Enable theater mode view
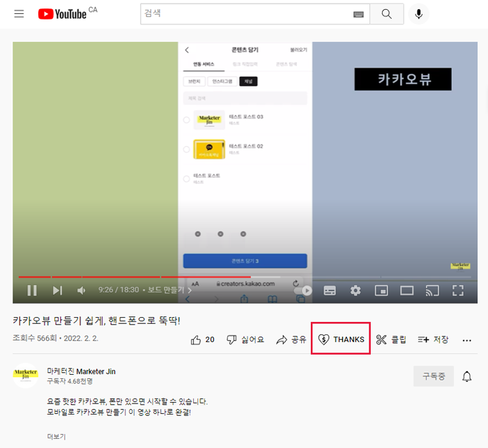Image resolution: width=488 pixels, height=448 pixels. (406, 291)
